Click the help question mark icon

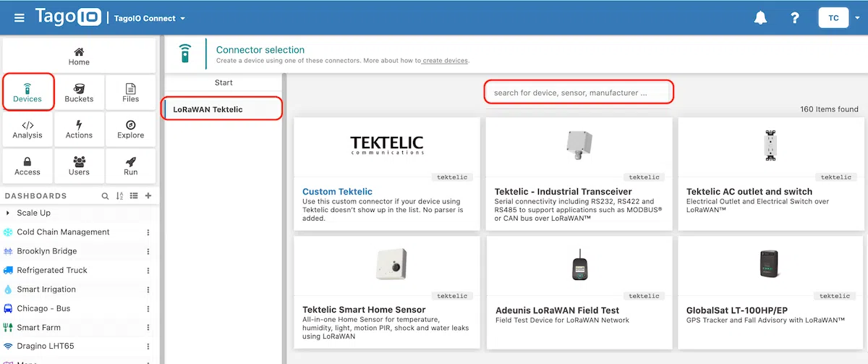click(795, 18)
